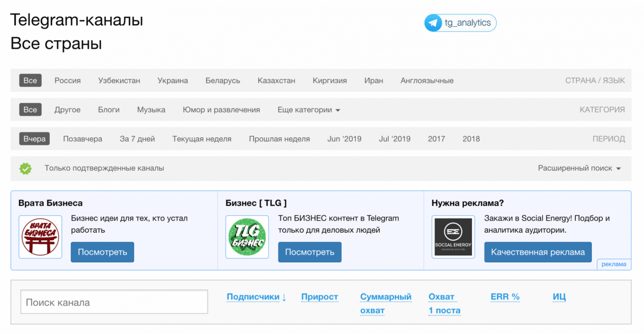Sort by Подписчики column
Screen dimensions: 644x334
[x=256, y=297]
